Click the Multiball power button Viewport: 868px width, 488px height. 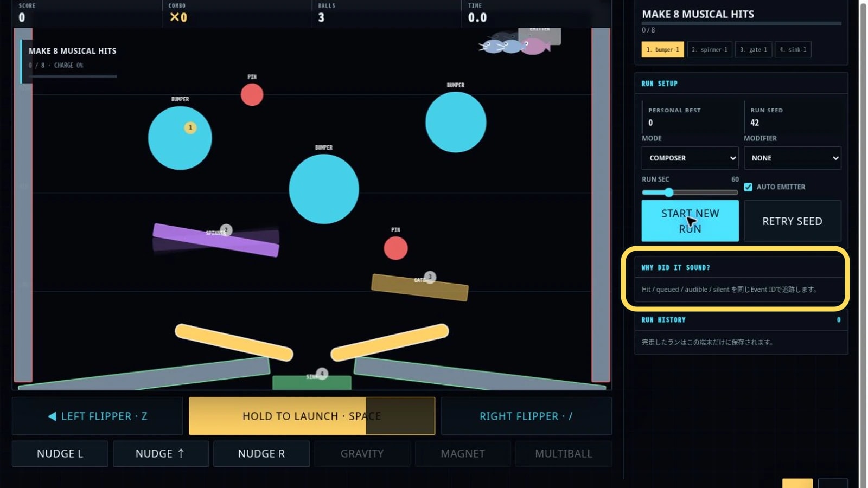[564, 453]
